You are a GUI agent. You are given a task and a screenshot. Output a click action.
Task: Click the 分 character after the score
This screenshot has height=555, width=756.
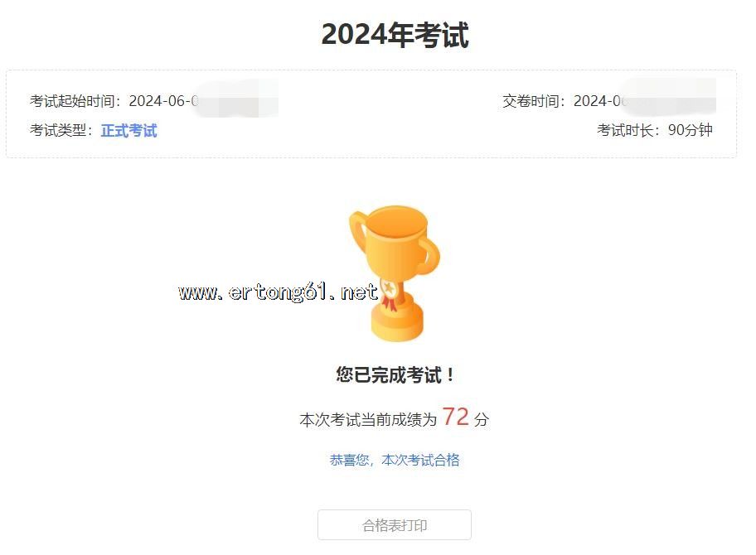coord(481,419)
